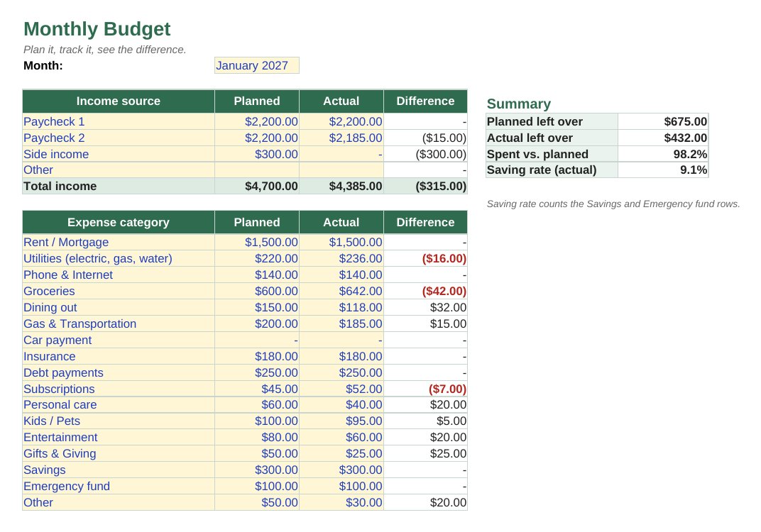Click the Spent vs. planned label

(x=552, y=154)
